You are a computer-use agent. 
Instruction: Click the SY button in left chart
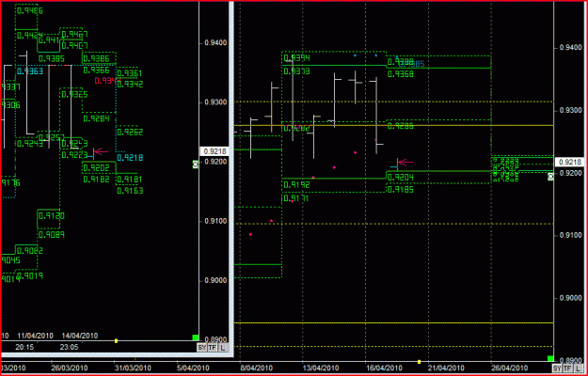click(x=201, y=348)
